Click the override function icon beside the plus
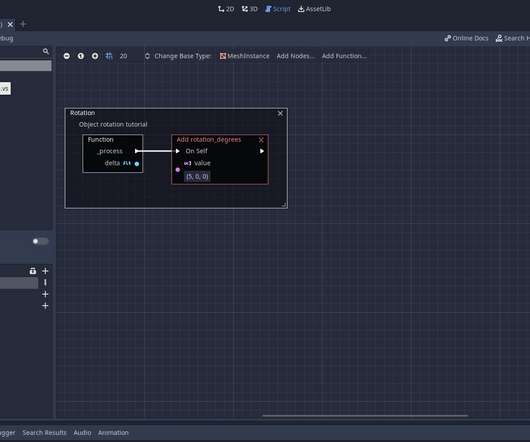The height and width of the screenshot is (442, 530). pos(32,271)
